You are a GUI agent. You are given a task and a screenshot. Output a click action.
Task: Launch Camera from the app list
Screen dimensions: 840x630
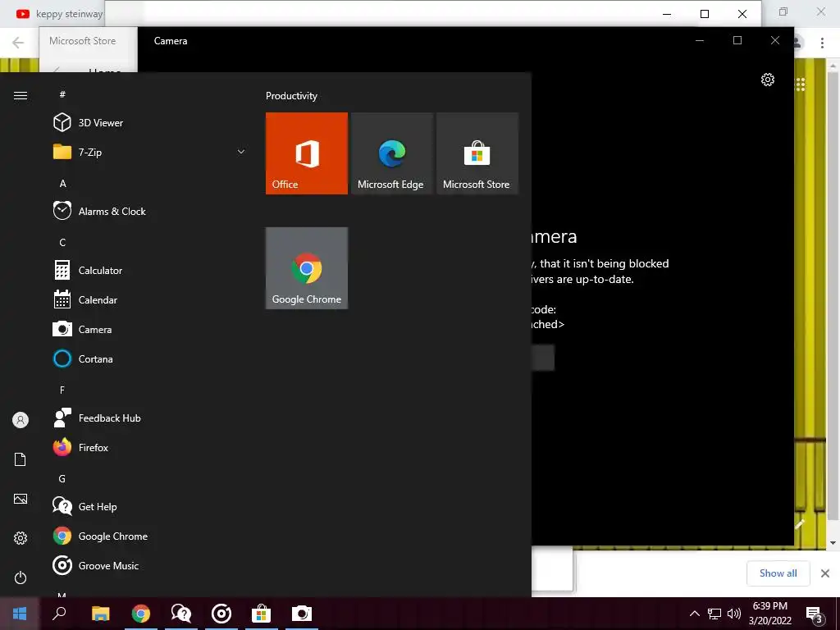tap(150, 330)
